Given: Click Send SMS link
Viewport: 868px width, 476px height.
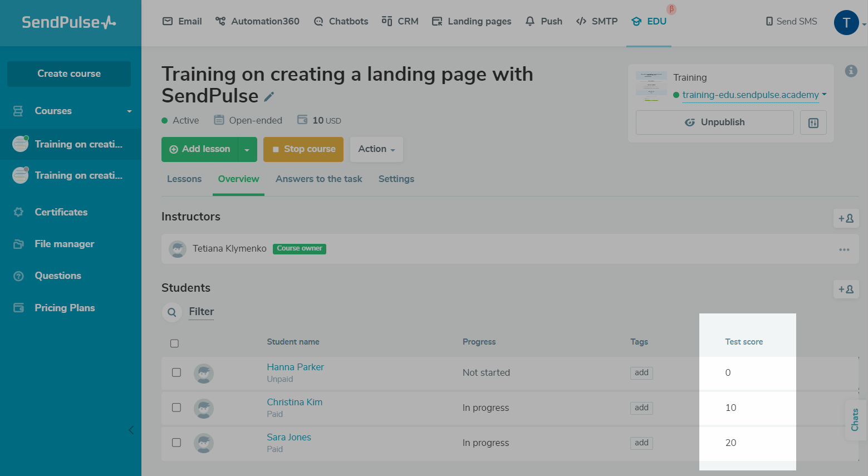Looking at the screenshot, I should click(792, 21).
